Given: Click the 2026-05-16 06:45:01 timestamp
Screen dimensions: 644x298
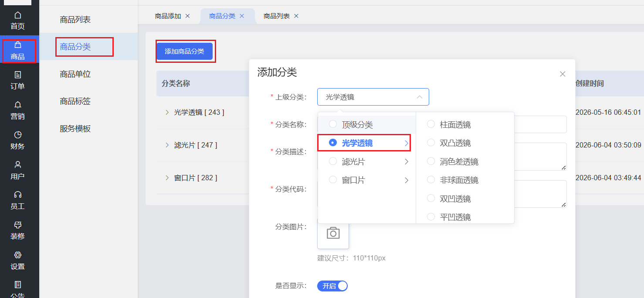Looking at the screenshot, I should pos(608,112).
